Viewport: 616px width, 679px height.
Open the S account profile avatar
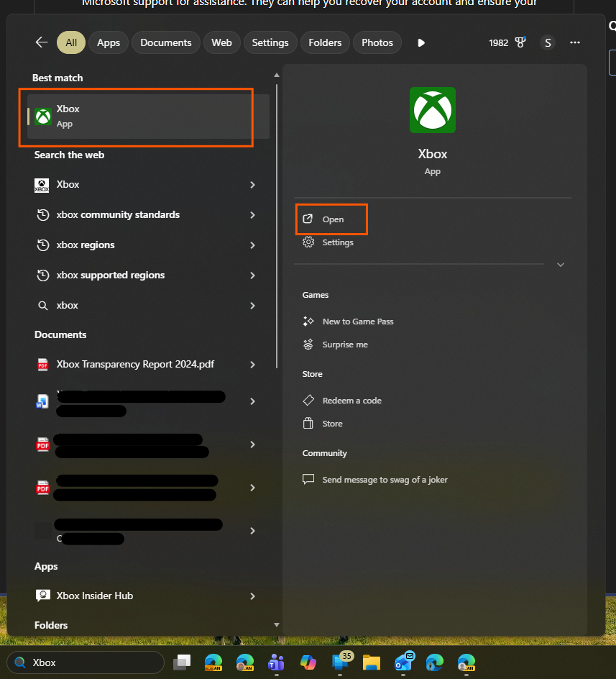tap(548, 42)
